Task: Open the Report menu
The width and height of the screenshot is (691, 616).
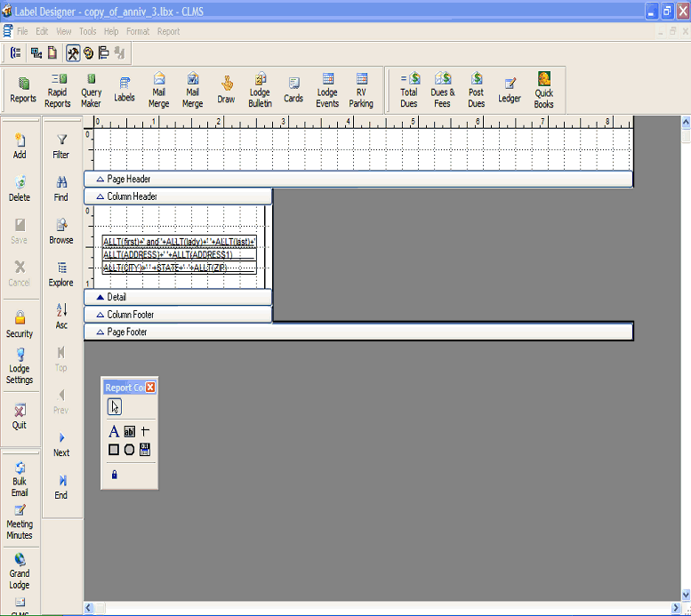Action: 168,31
